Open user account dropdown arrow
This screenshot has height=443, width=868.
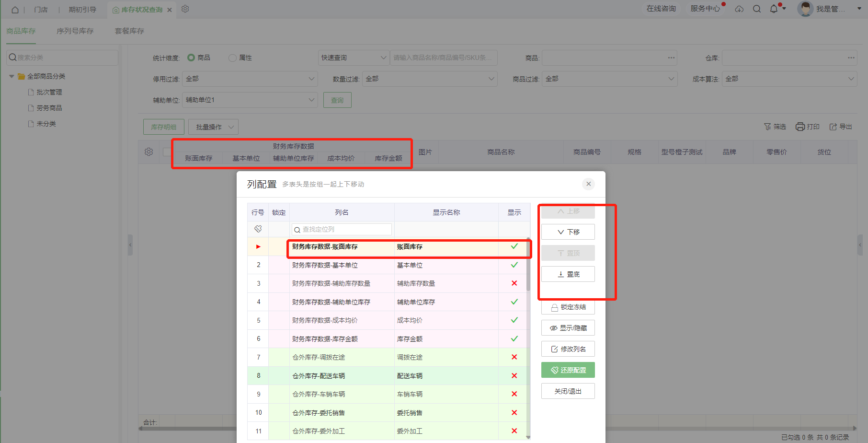859,9
